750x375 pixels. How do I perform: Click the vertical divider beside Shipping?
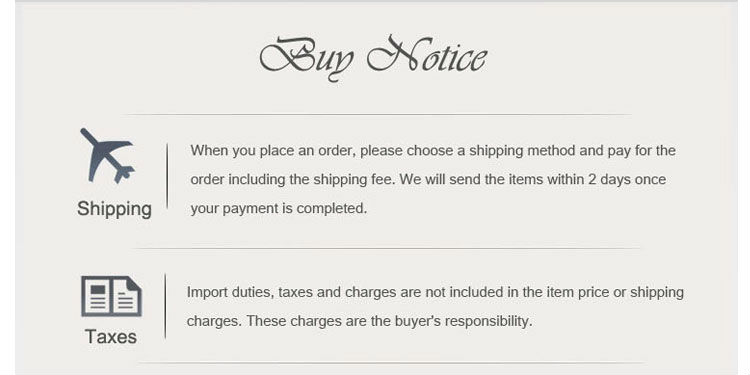pyautogui.click(x=167, y=176)
